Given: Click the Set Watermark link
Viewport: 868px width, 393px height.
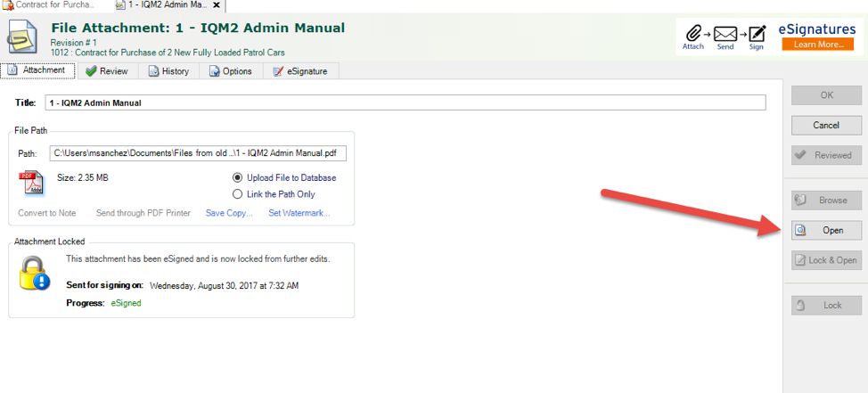Looking at the screenshot, I should pos(299,213).
